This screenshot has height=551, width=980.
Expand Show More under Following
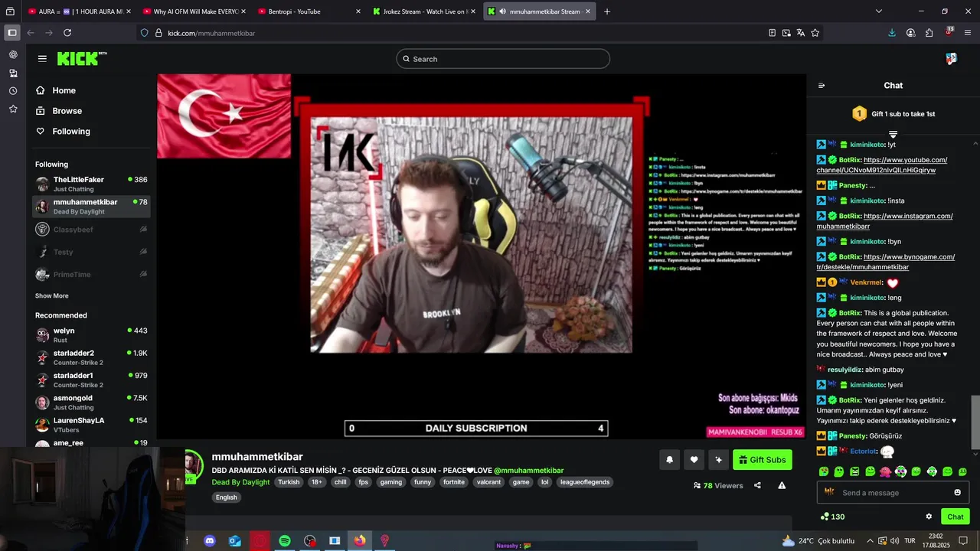[51, 296]
